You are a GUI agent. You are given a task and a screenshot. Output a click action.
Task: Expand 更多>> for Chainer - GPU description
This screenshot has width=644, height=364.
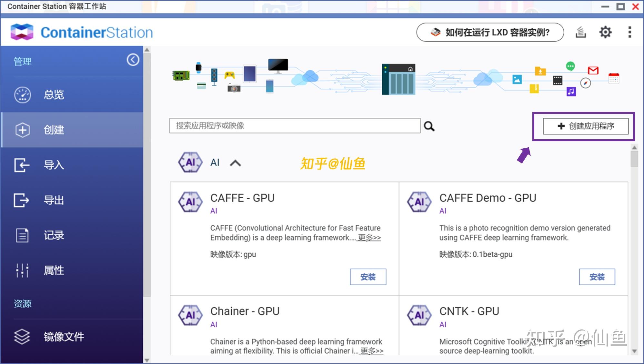point(372,351)
